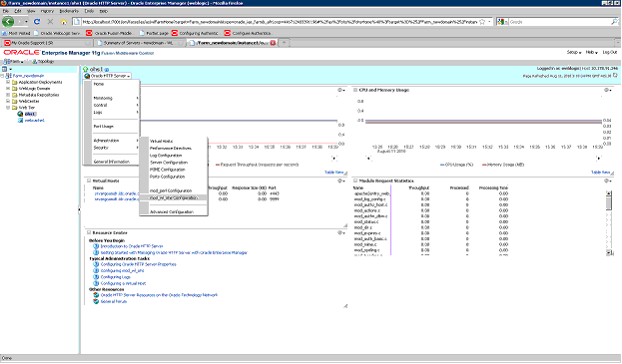This screenshot has width=622, height=364.
Task: Click the Google search magnifier icon
Action: click(614, 22)
